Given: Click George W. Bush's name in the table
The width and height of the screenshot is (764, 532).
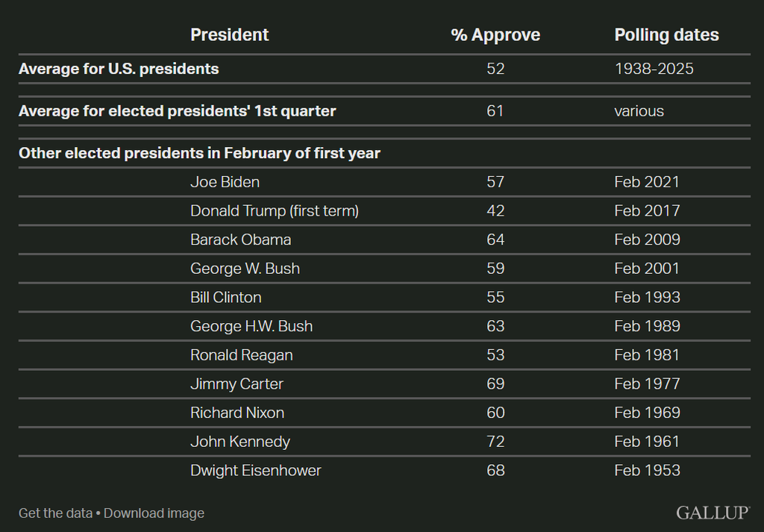Looking at the screenshot, I should click(x=245, y=269).
